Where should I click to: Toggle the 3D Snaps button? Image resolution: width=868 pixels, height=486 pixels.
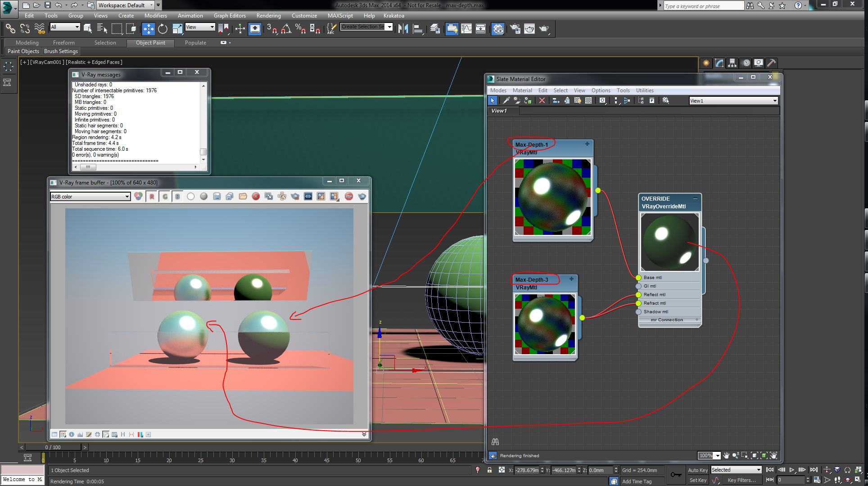tap(271, 29)
